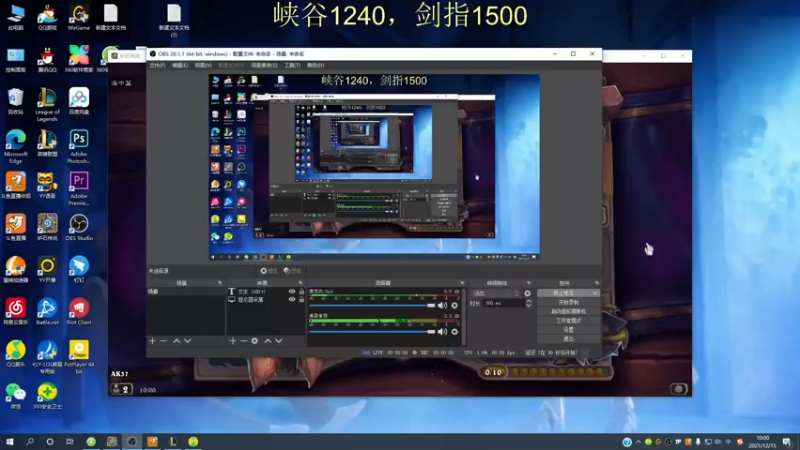Remove the selected scene with minus icon
This screenshot has height=450, width=800.
pyautogui.click(x=163, y=341)
